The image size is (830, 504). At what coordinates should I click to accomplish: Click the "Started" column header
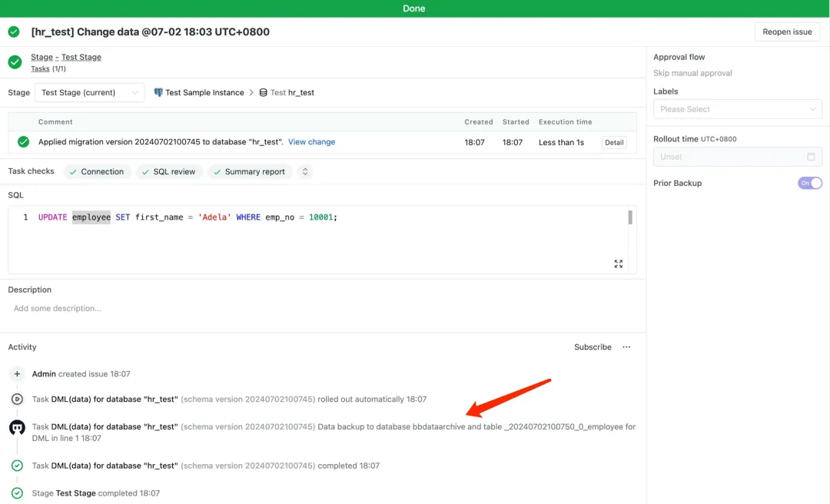516,121
